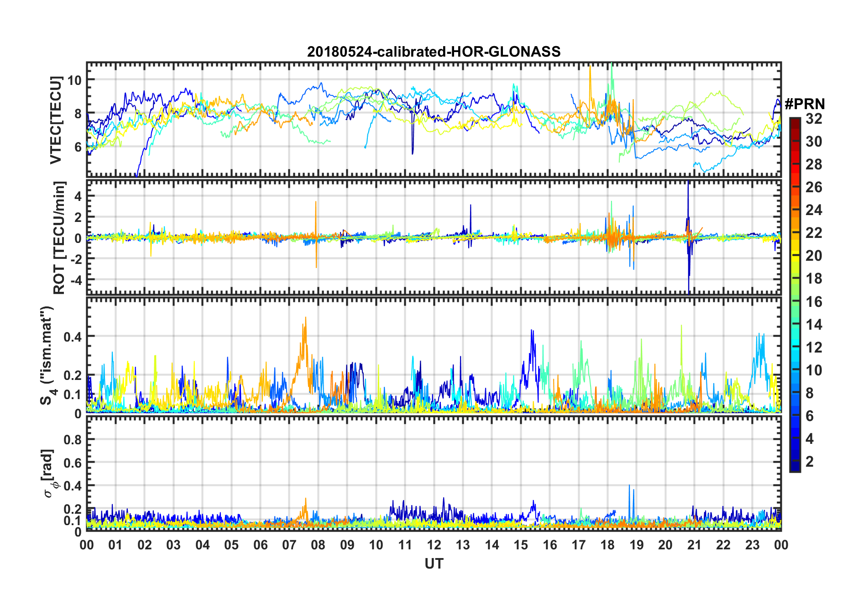Click the 0.8 tick on the σφ axis
Viewport: 868px width, 590px height.
pyautogui.click(x=72, y=440)
